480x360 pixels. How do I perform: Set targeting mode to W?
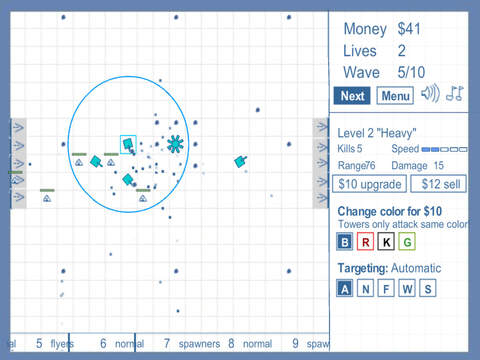point(407,288)
